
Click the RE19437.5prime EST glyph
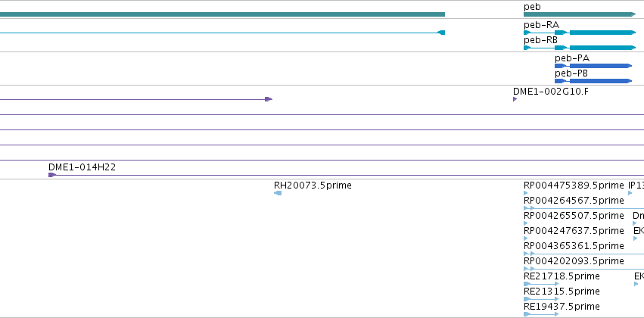[x=541, y=314]
